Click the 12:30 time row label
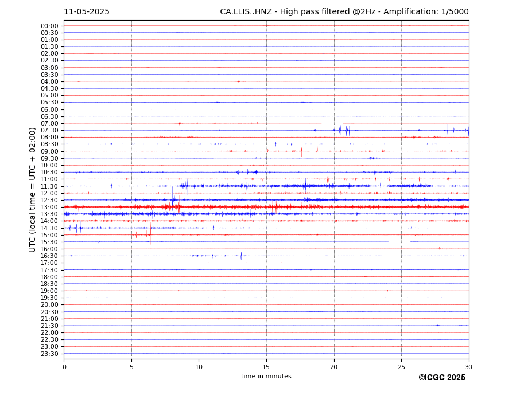532x399 pixels. click(x=49, y=200)
